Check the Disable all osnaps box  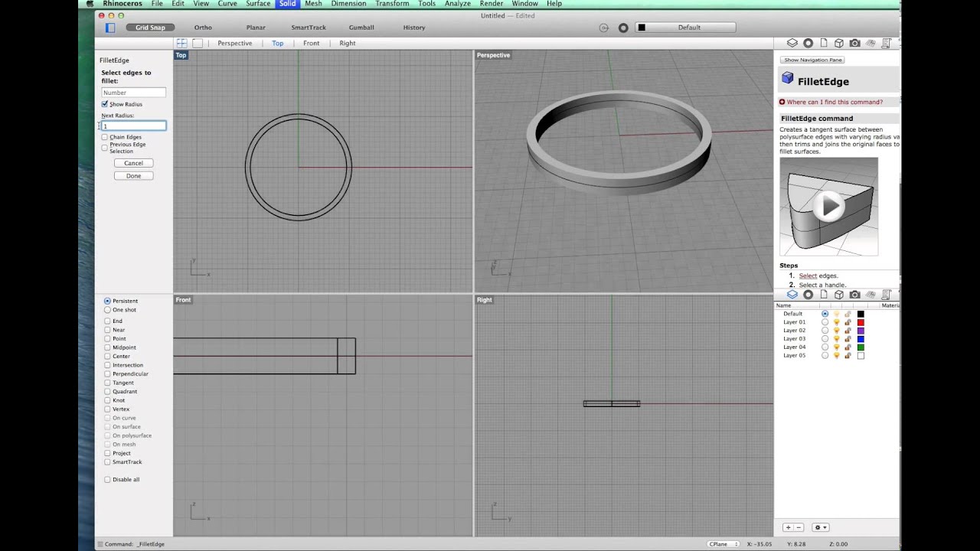tap(107, 480)
